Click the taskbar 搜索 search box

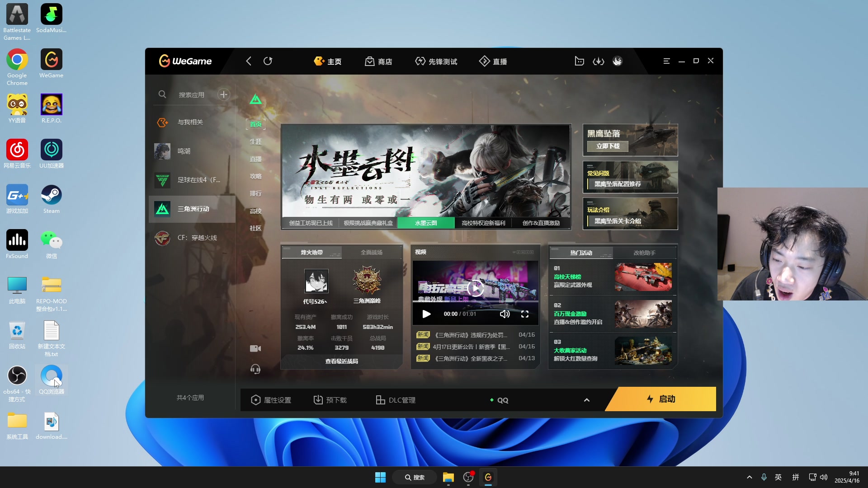pos(415,478)
